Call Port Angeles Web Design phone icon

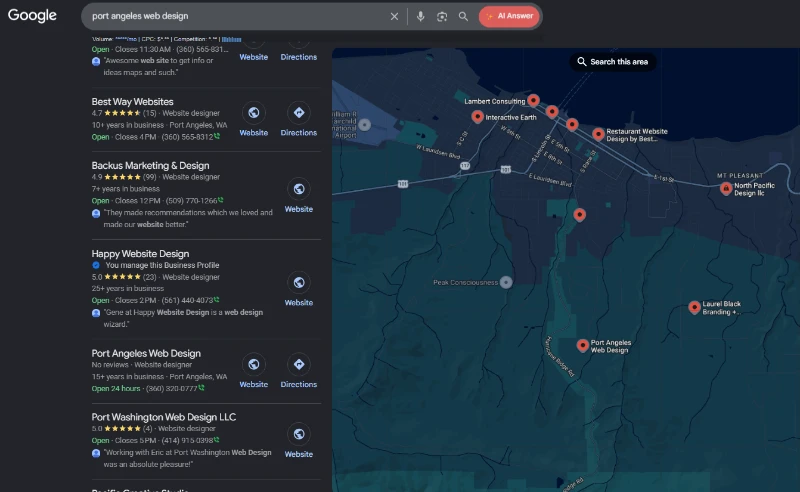tap(202, 388)
